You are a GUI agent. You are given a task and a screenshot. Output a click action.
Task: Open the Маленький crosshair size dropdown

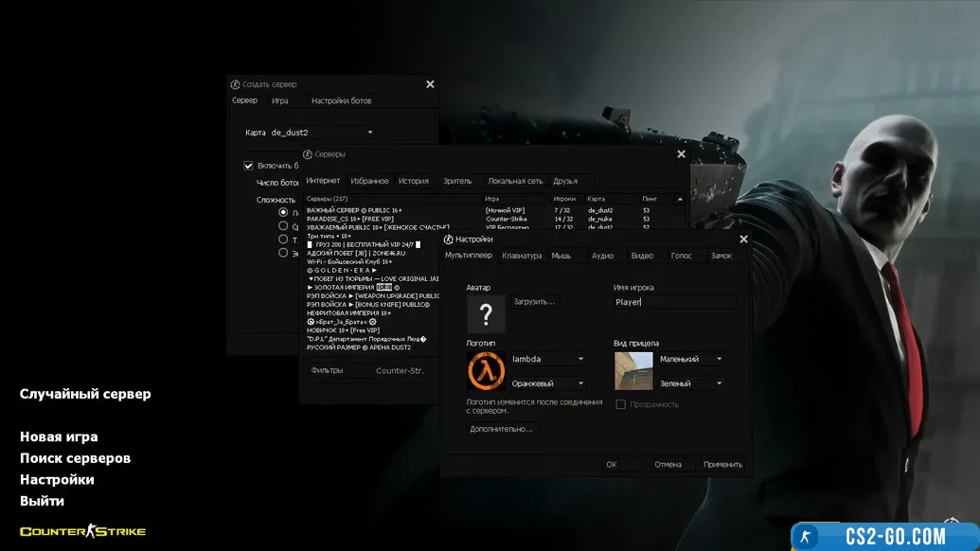(x=720, y=359)
